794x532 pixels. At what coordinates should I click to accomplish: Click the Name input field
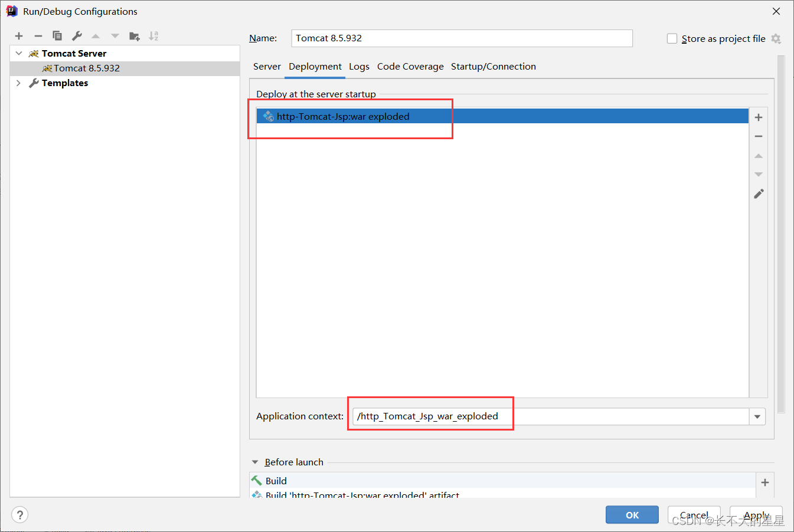[x=462, y=38]
